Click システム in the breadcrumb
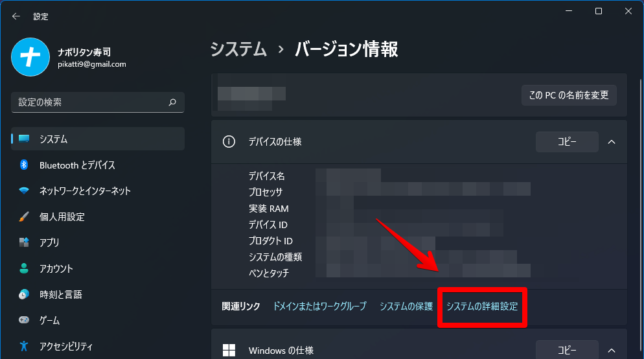This screenshot has height=359, width=644. [x=238, y=49]
